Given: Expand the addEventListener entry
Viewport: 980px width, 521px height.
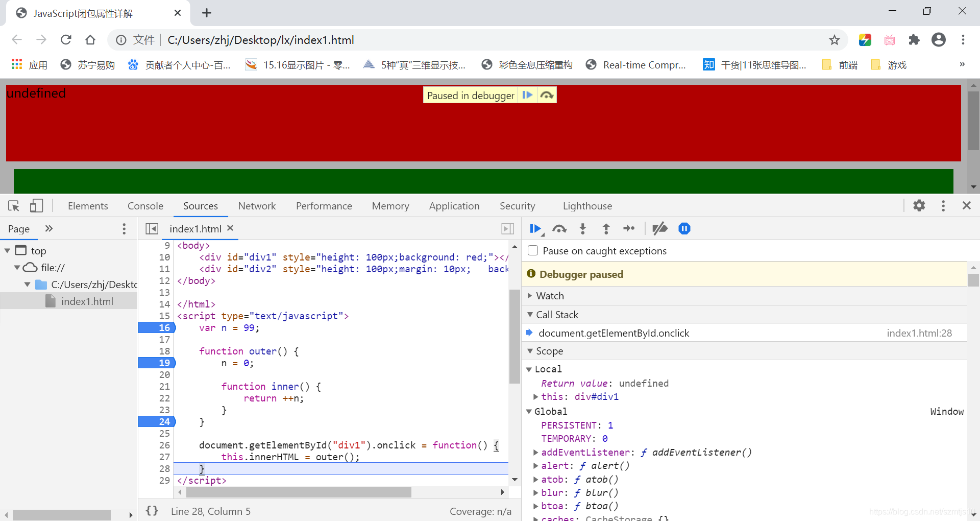Looking at the screenshot, I should (535, 453).
